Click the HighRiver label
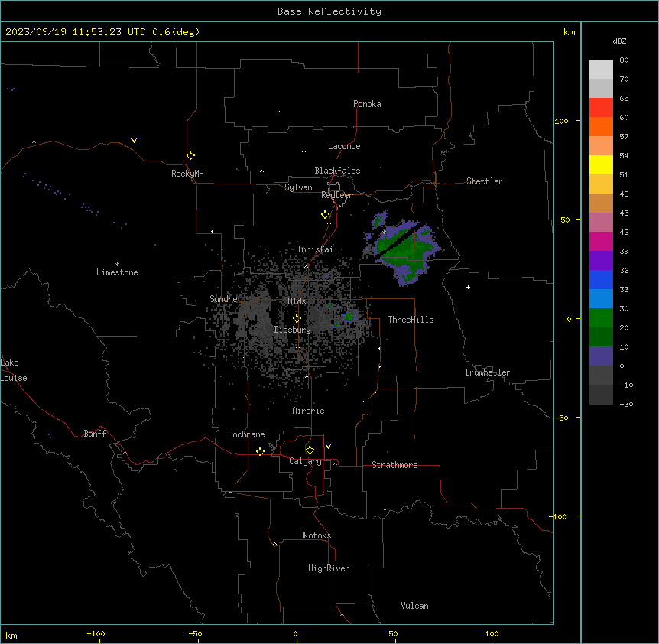This screenshot has height=644, width=659. [x=329, y=568]
